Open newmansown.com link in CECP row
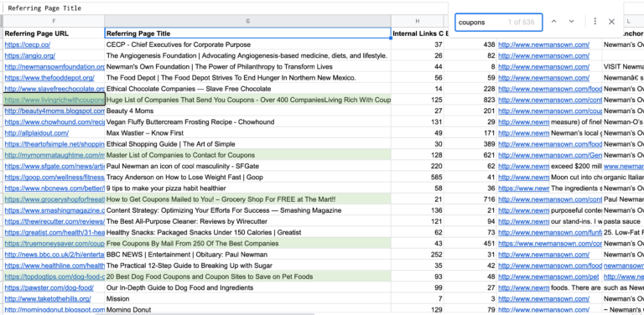 click(543, 44)
